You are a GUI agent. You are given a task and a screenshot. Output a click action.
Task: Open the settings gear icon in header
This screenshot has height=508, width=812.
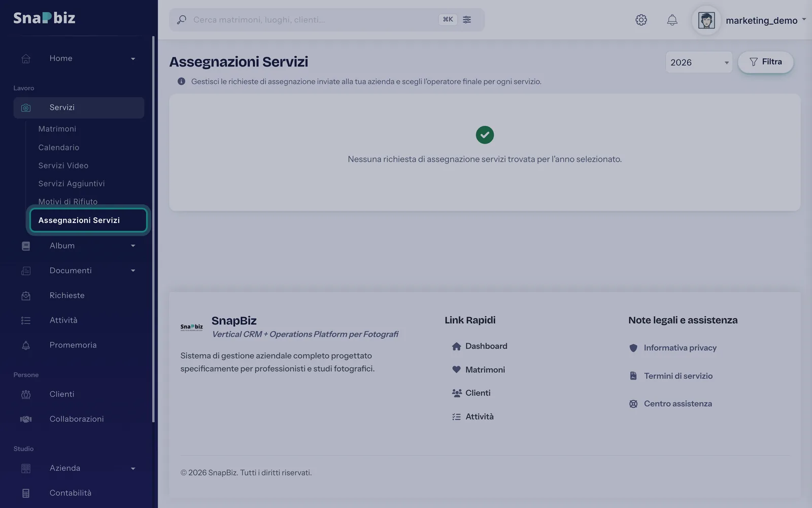[x=641, y=20]
